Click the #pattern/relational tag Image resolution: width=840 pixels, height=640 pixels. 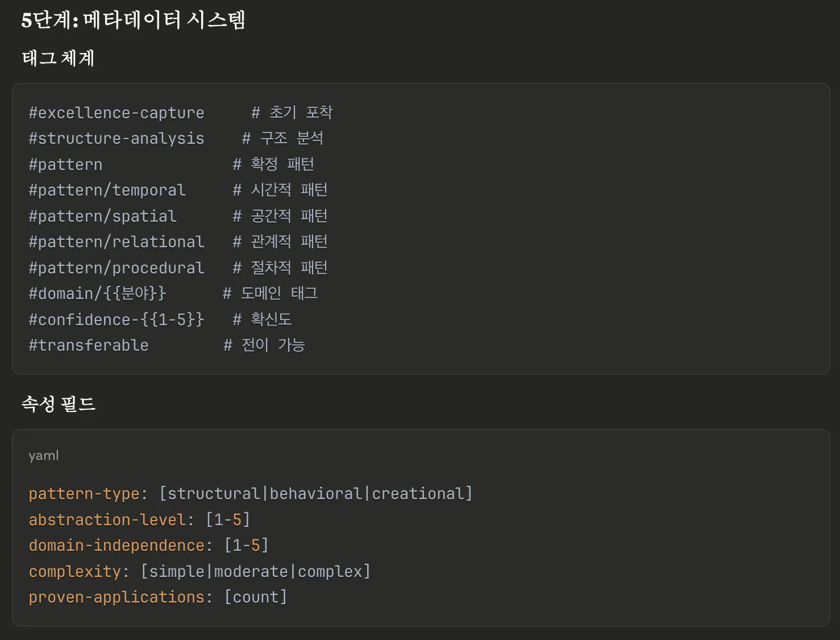click(x=117, y=242)
